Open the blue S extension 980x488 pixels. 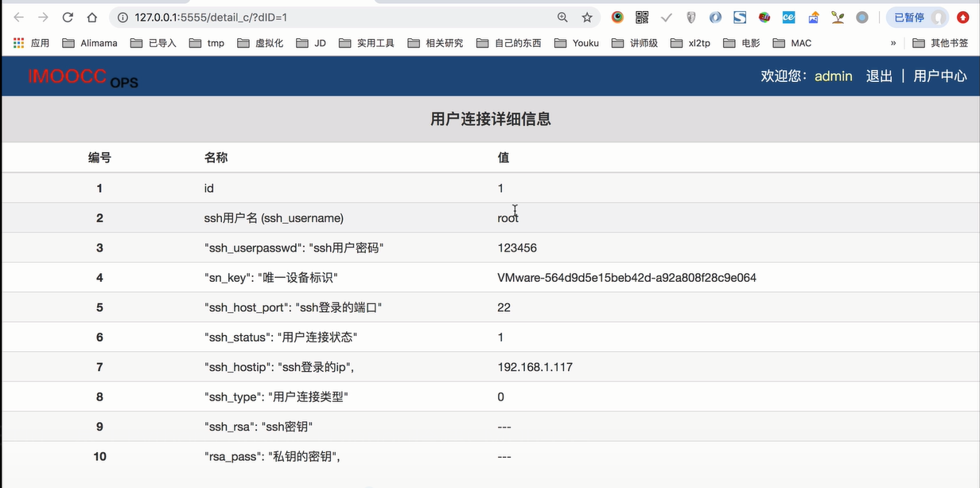[x=740, y=17]
